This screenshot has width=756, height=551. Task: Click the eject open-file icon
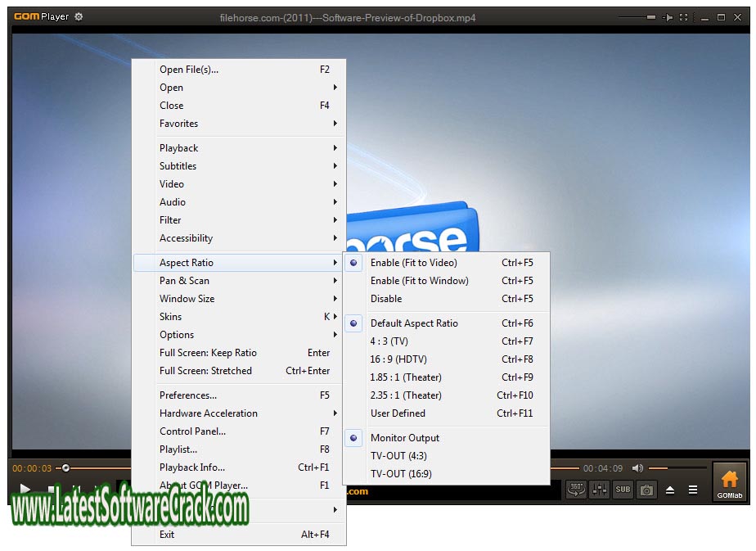670,490
